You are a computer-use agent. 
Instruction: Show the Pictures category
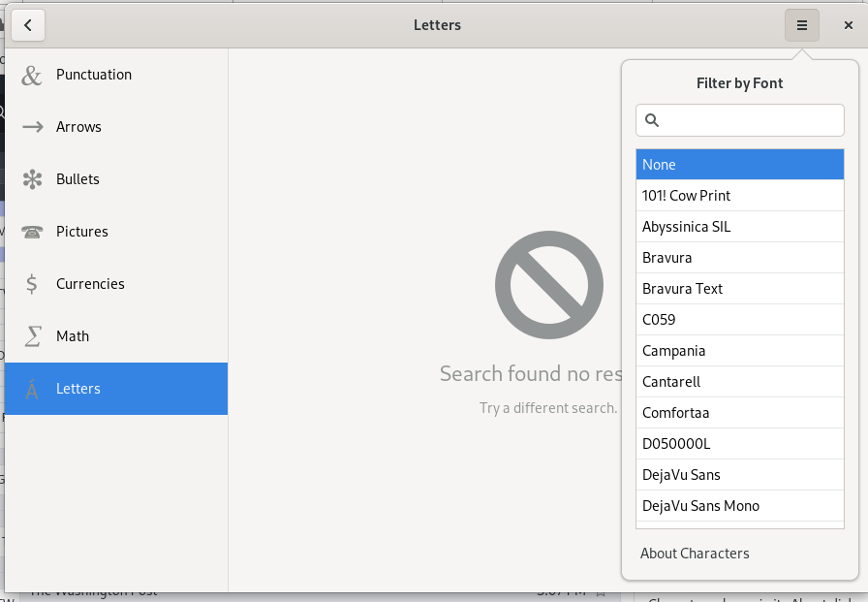116,232
